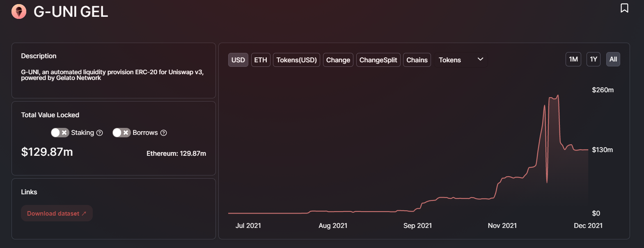Click the Nov 2021 axis label
644x248 pixels.
click(x=502, y=225)
